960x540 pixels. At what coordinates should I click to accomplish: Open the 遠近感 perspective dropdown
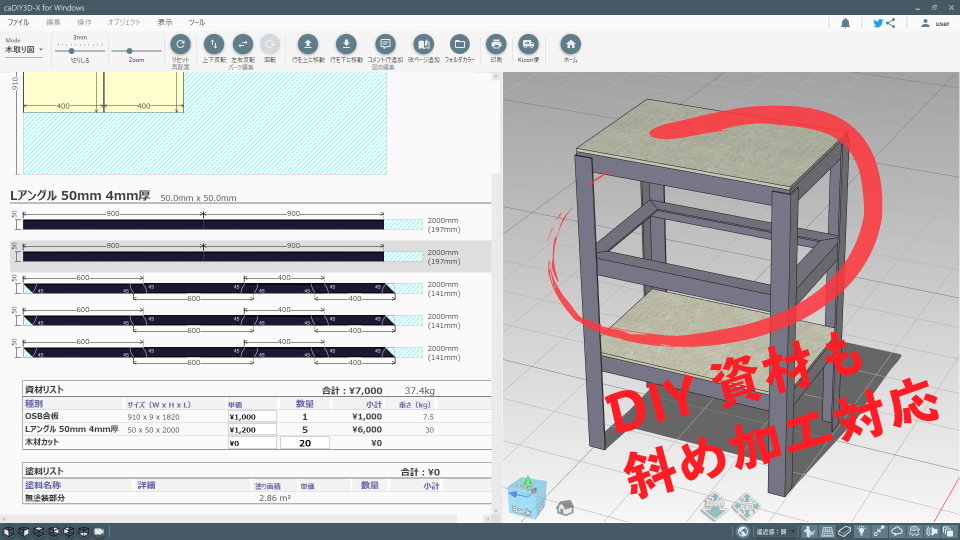pos(774,531)
